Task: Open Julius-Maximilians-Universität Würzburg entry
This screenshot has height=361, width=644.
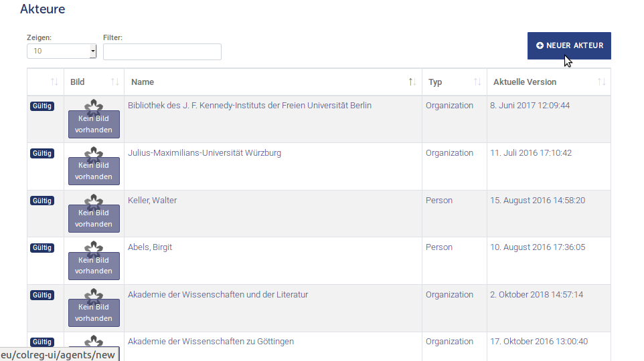Action: pyautogui.click(x=204, y=153)
